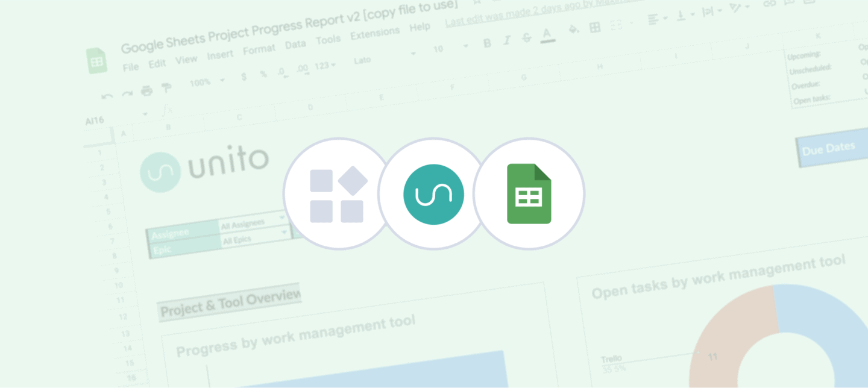Apply currency format with the dollar icon

click(x=244, y=77)
